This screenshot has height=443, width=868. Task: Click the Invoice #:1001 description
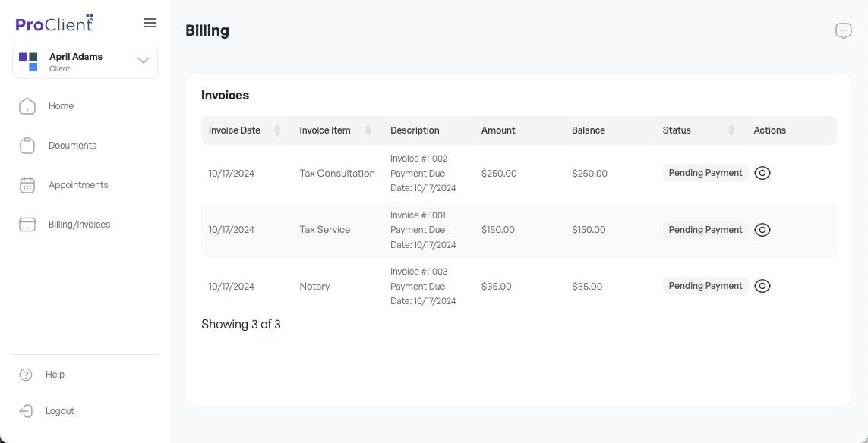click(x=423, y=230)
